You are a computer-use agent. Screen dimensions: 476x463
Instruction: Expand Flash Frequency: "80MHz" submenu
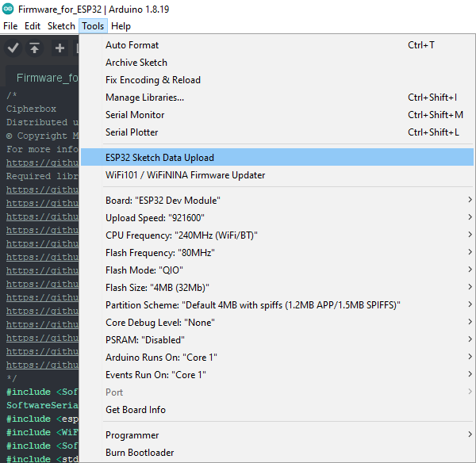(277, 253)
